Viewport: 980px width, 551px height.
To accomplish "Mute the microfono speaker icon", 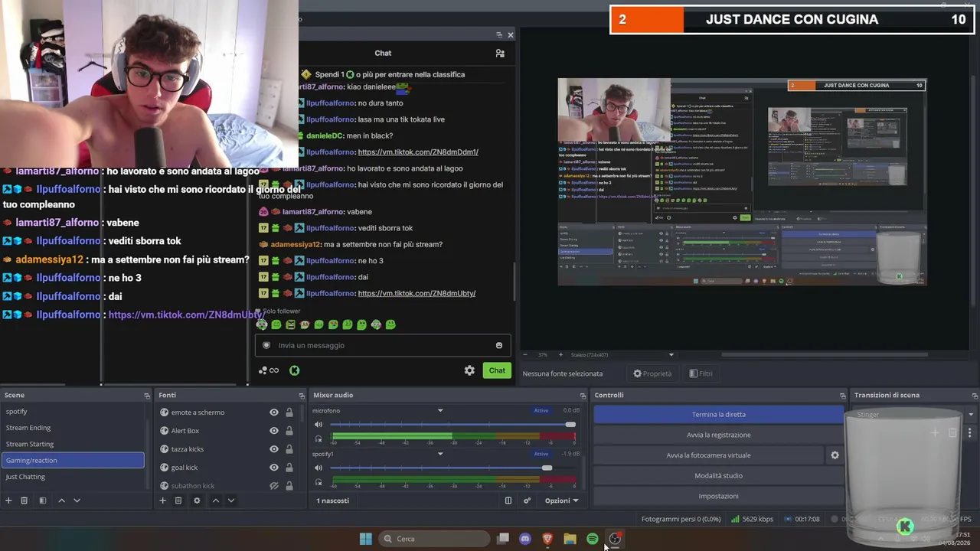I will point(318,425).
